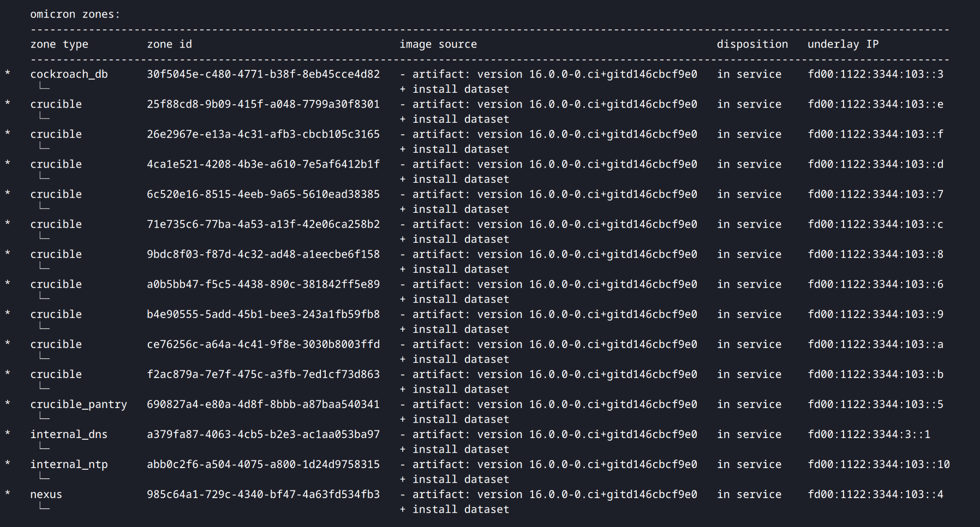The image size is (980, 527).
Task: Click zone id a379fa87-4063-4cb5-b2e3-ac1aa053ba97
Action: click(263, 434)
